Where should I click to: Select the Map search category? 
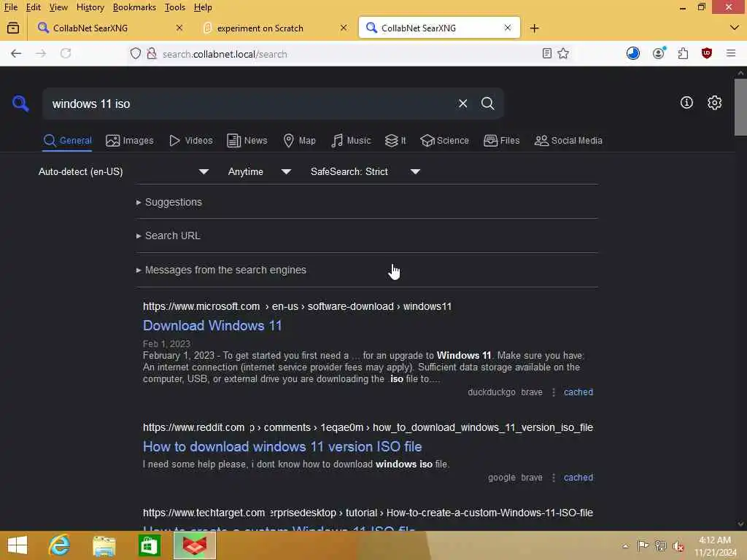(299, 141)
